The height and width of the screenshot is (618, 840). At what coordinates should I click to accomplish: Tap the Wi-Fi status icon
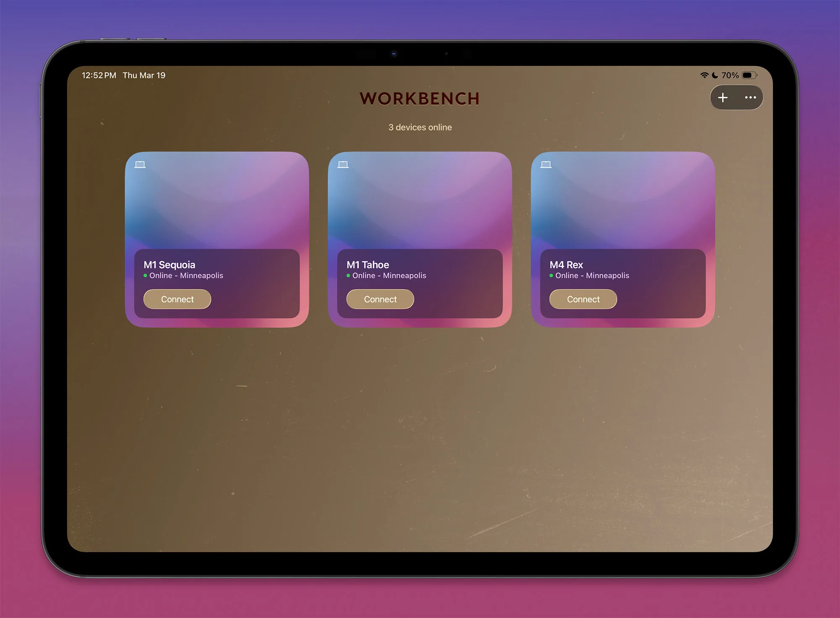704,75
